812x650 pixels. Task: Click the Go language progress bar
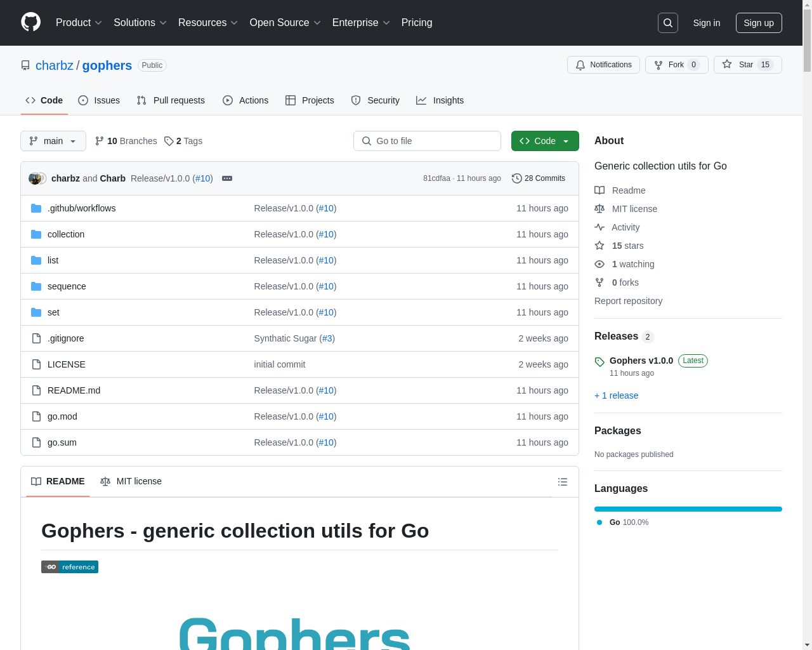[x=688, y=509]
